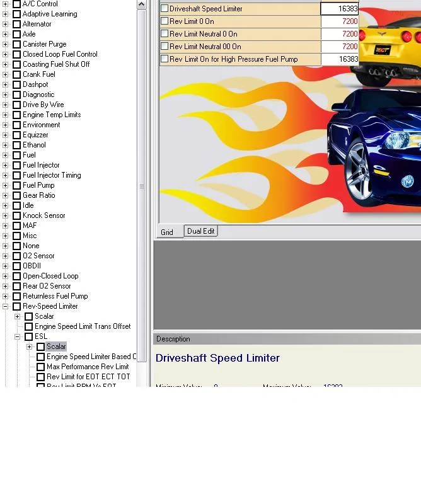Edit the Driveshaft Speed Limiter value 16383
Viewport: 421px width, 504px height.
pos(339,8)
